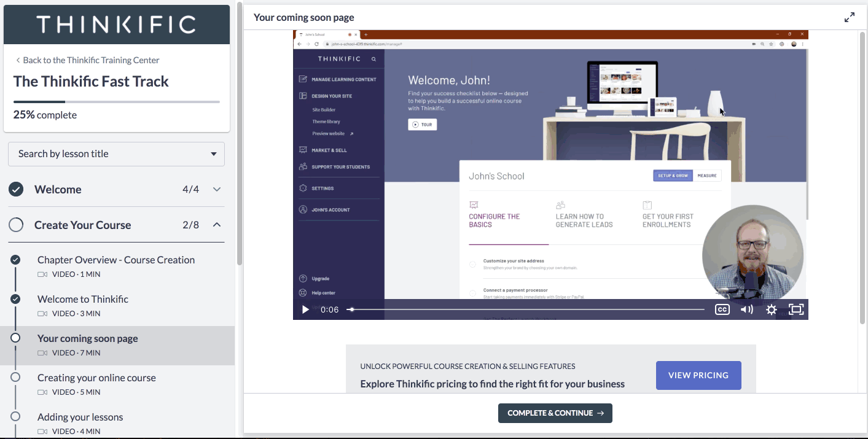
Task: Click the View Pricing button
Action: click(x=698, y=375)
